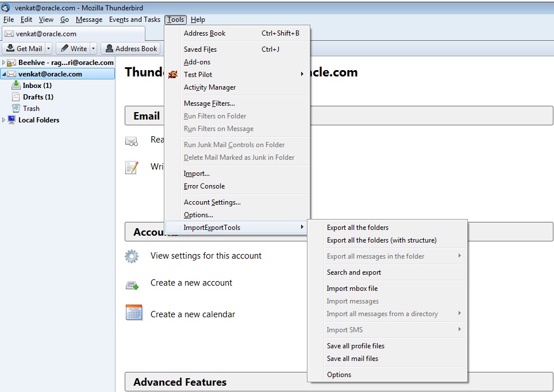The image size is (554, 392).
Task: Select Options in ImportExportTools submenu
Action: tap(387, 375)
